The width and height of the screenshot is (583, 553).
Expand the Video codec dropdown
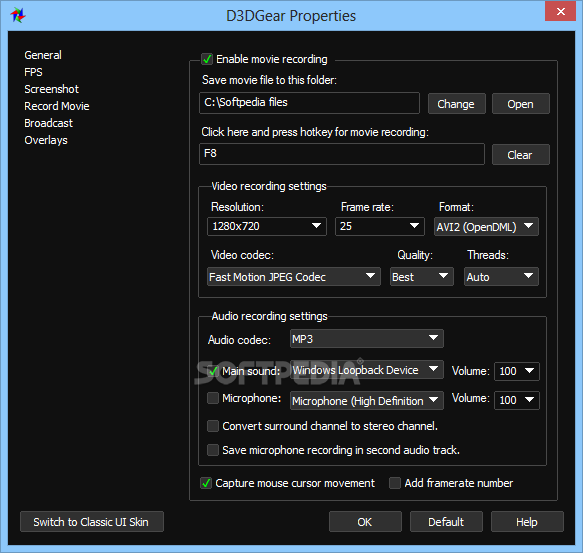pyautogui.click(x=293, y=277)
